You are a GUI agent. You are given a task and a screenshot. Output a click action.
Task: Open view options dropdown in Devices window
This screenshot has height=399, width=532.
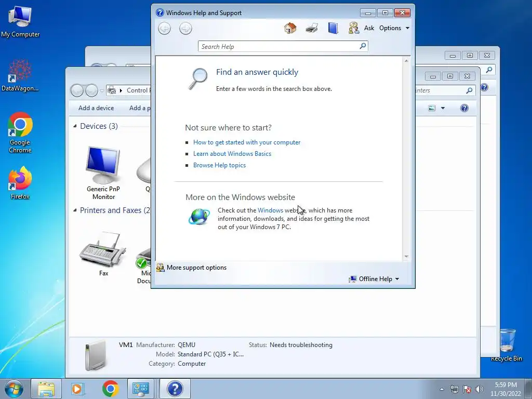443,108
